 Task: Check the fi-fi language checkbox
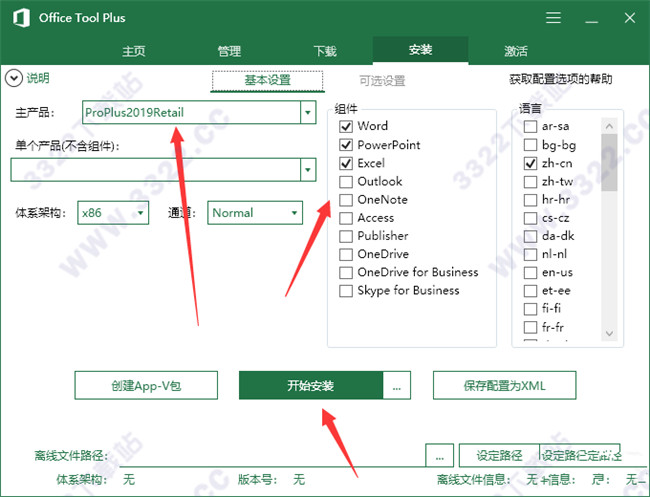tap(530, 309)
